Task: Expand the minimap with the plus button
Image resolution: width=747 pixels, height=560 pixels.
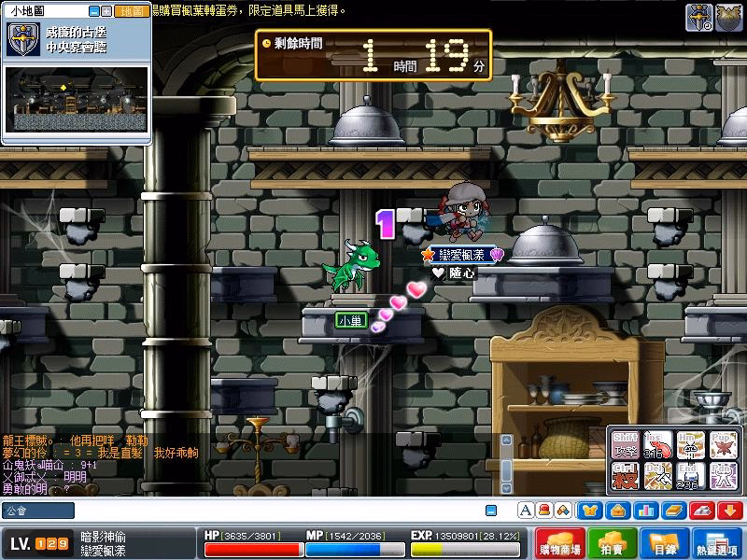Action: [106, 11]
